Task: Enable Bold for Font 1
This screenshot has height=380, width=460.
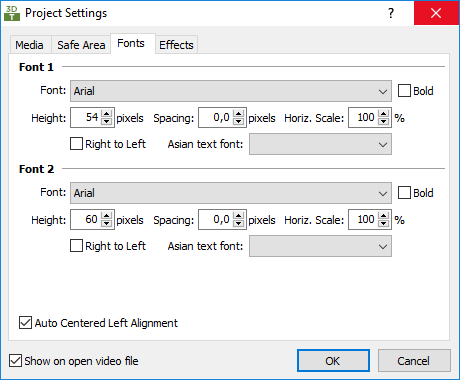Action: click(x=404, y=91)
